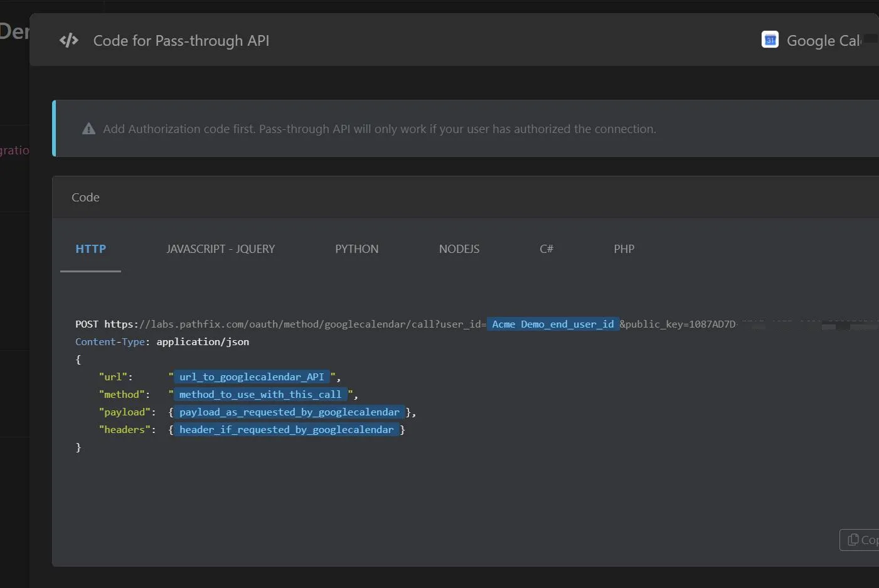Switch to JAVASCRIPT - JQUERY tab
This screenshot has width=879, height=588.
[x=221, y=249]
